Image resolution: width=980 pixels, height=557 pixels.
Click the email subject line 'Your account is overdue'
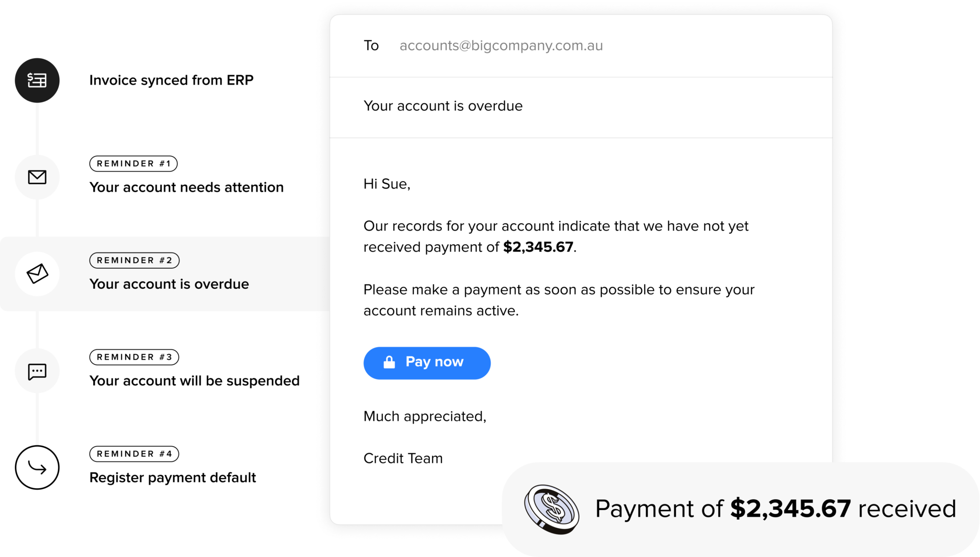click(443, 106)
